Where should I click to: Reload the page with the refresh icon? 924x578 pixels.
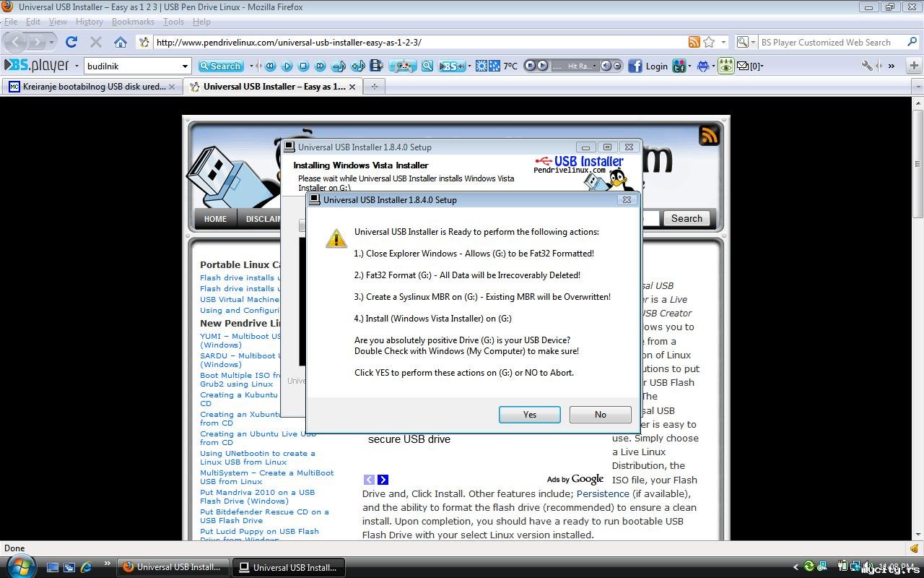tap(71, 42)
